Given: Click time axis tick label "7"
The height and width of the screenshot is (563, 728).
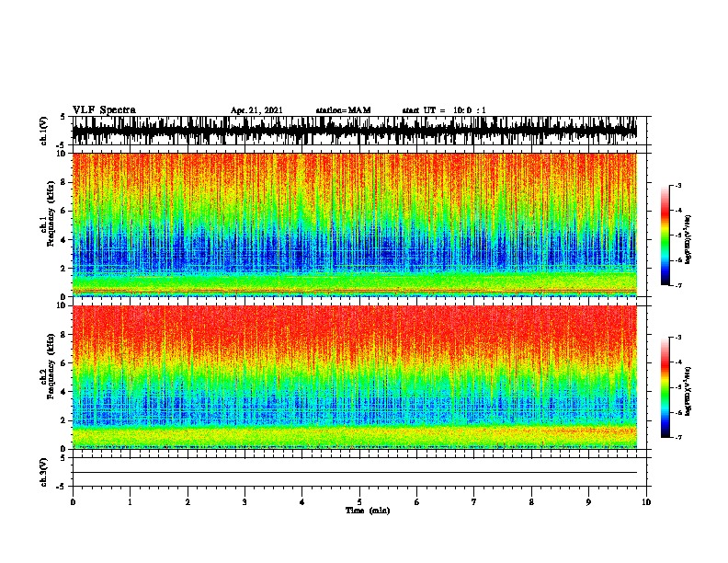Looking at the screenshot, I should click(474, 502).
